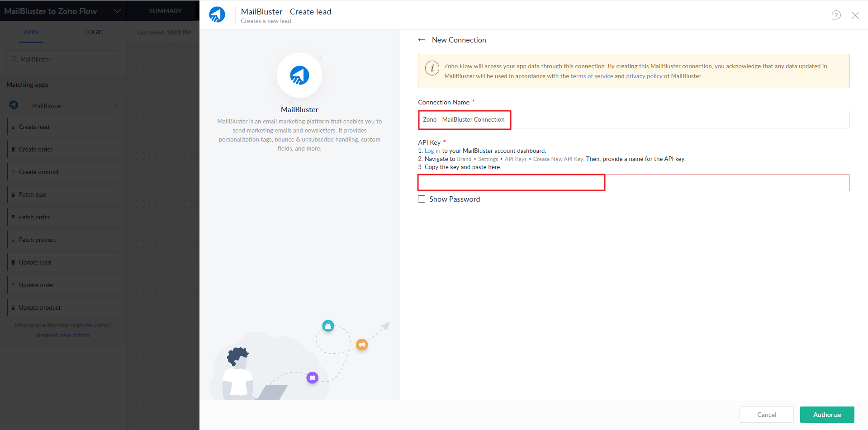This screenshot has width=868, height=430.
Task: Enable the Show Password checkbox
Action: pos(422,199)
